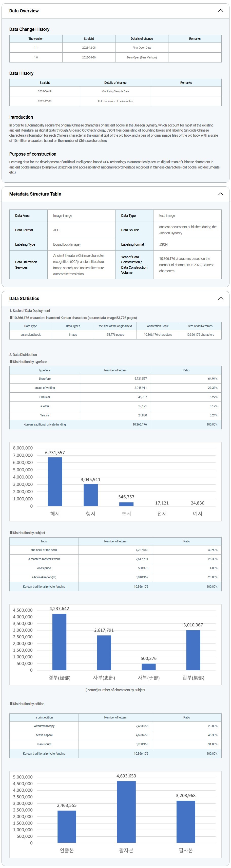Click the 'a print edition' column header
The image size is (231, 868).
pyautogui.click(x=44, y=717)
